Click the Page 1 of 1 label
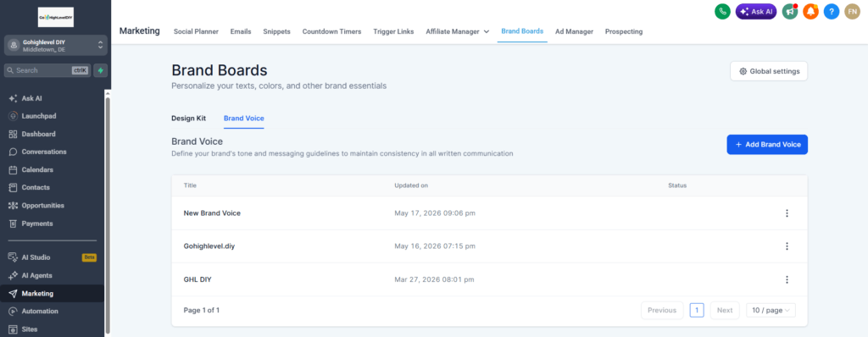Viewport: 868px width, 337px height. (x=202, y=311)
